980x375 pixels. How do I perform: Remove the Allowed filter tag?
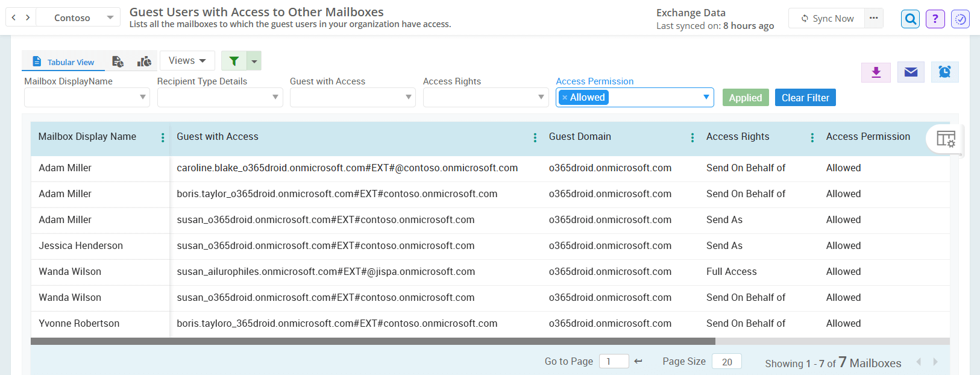(x=565, y=98)
